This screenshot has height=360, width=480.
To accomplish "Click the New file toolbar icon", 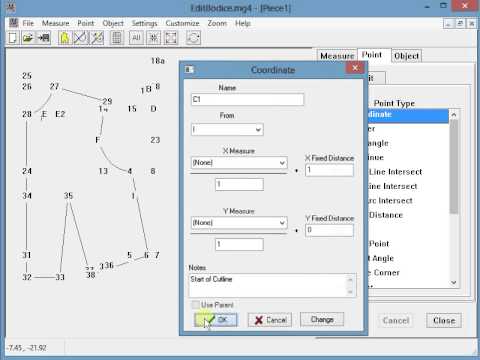I will click(x=13, y=38).
